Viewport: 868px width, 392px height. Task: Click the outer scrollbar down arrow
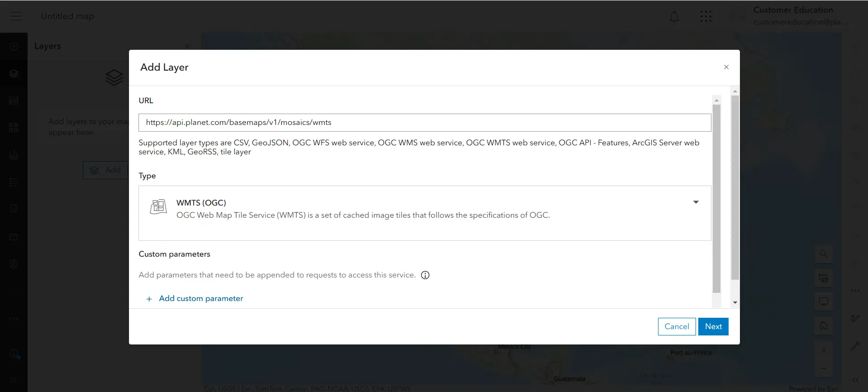tap(735, 302)
